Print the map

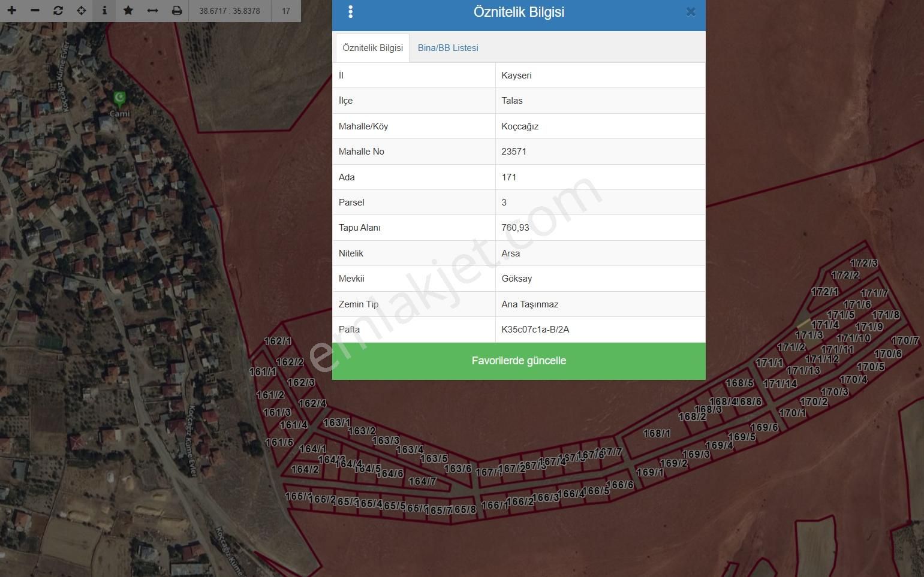point(176,11)
